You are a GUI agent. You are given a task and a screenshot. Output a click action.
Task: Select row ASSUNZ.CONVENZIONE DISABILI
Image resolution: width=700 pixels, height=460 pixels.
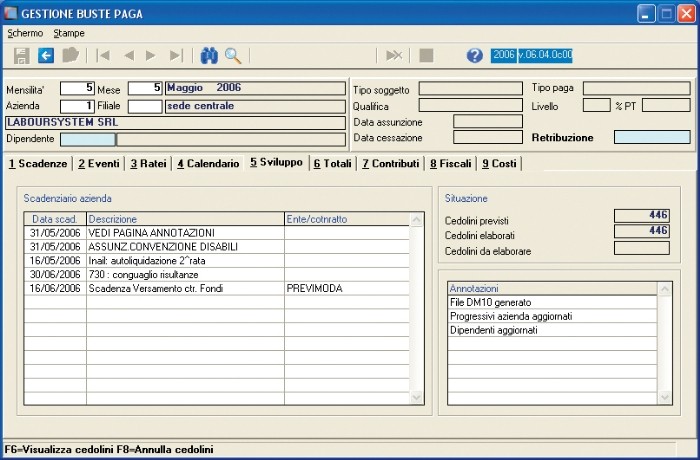(217, 247)
